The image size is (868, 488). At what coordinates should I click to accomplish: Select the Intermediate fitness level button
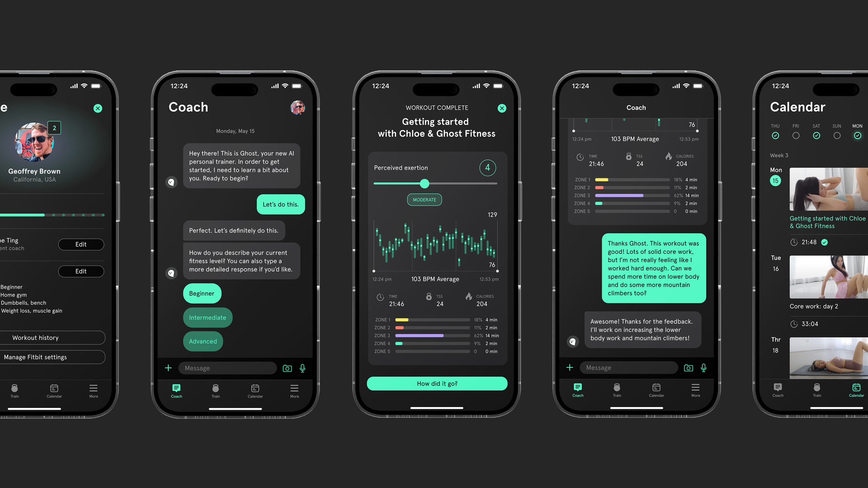pyautogui.click(x=208, y=317)
